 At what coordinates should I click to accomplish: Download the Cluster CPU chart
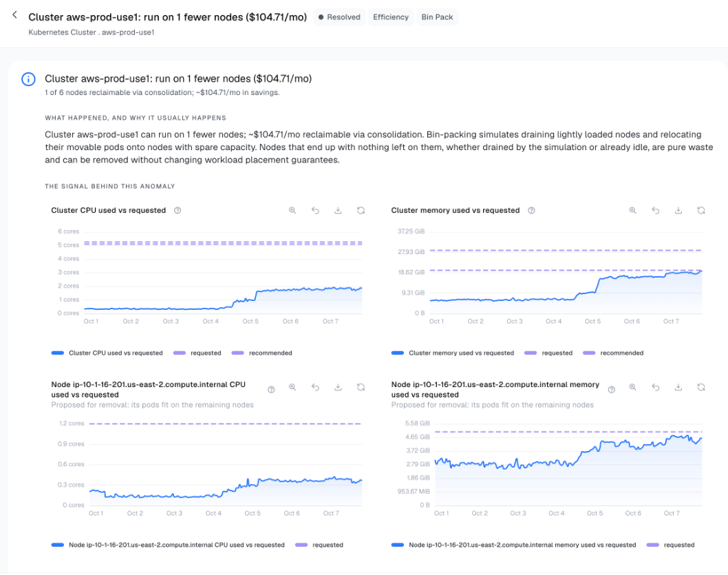[x=338, y=211]
